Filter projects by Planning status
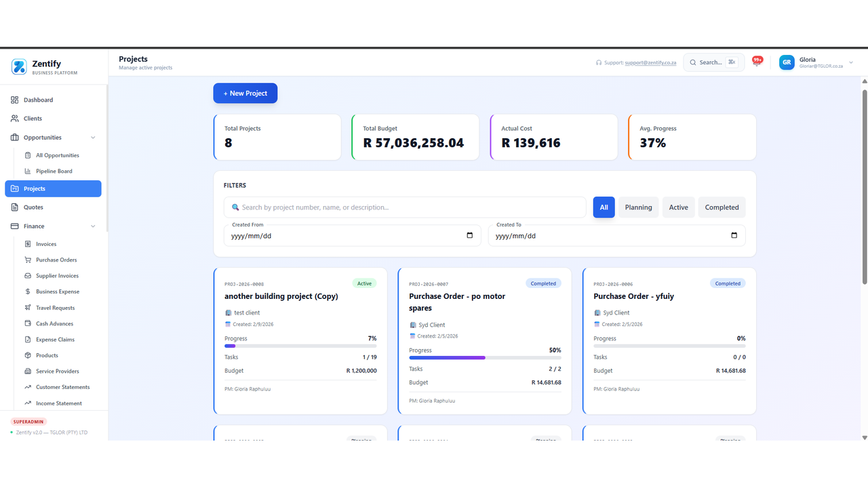 tap(638, 207)
